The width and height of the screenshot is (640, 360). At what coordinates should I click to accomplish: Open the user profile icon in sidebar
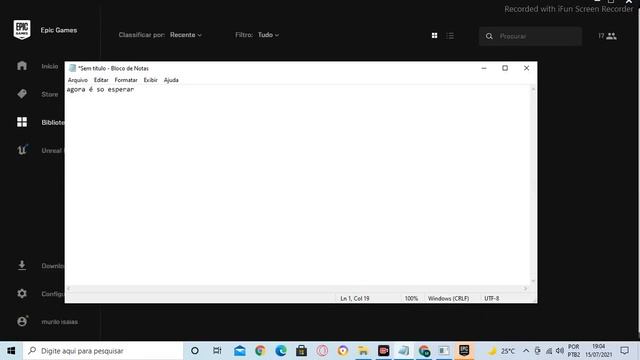22,321
